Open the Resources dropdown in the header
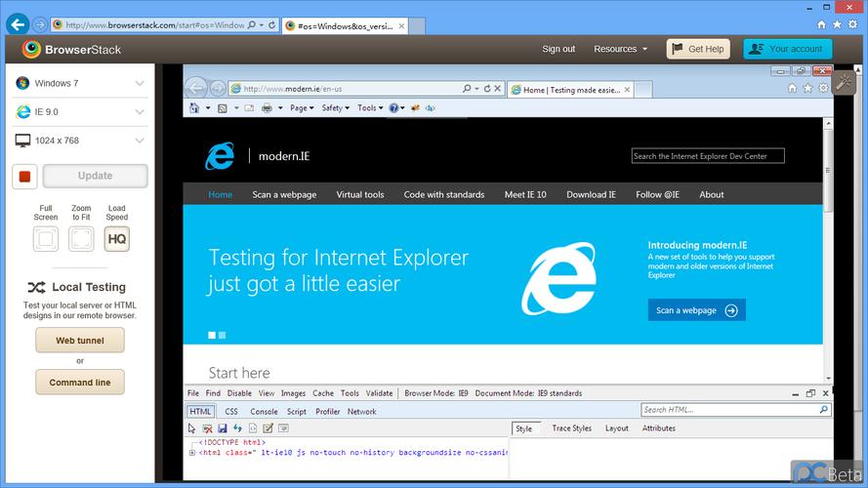 (x=621, y=49)
